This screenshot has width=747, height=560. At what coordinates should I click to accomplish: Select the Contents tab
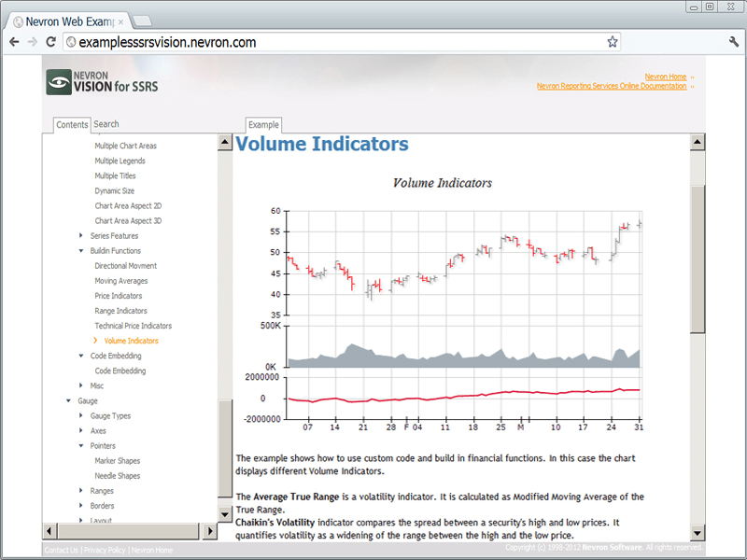pos(72,124)
